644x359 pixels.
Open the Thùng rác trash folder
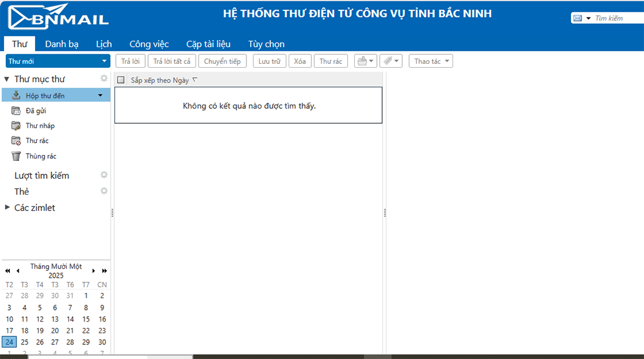pos(40,156)
